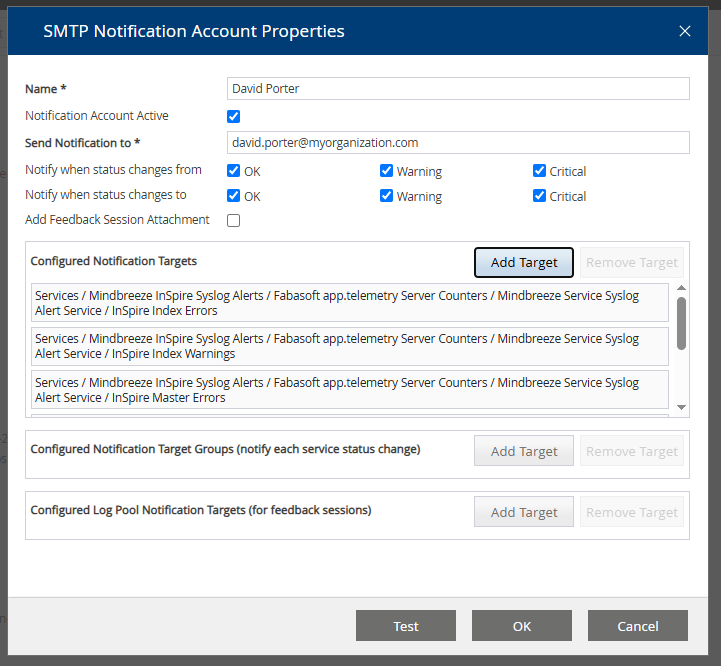
Task: Uncheck Critical for status changes to
Action: tap(540, 196)
